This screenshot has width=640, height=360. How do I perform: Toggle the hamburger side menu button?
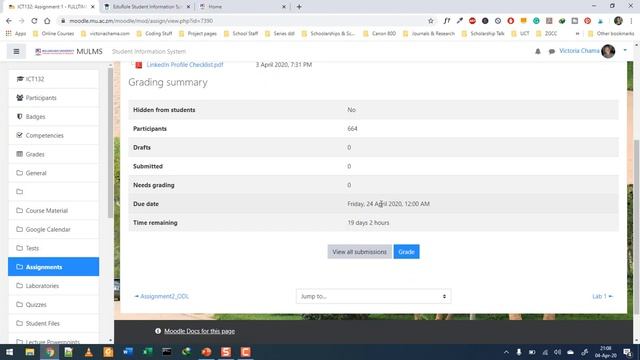coord(16,51)
